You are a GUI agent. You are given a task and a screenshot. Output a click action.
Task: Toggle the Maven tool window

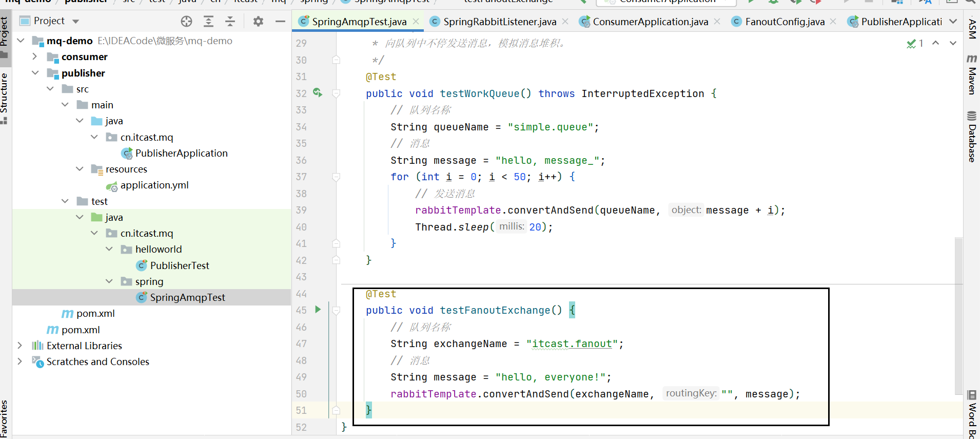point(972,74)
